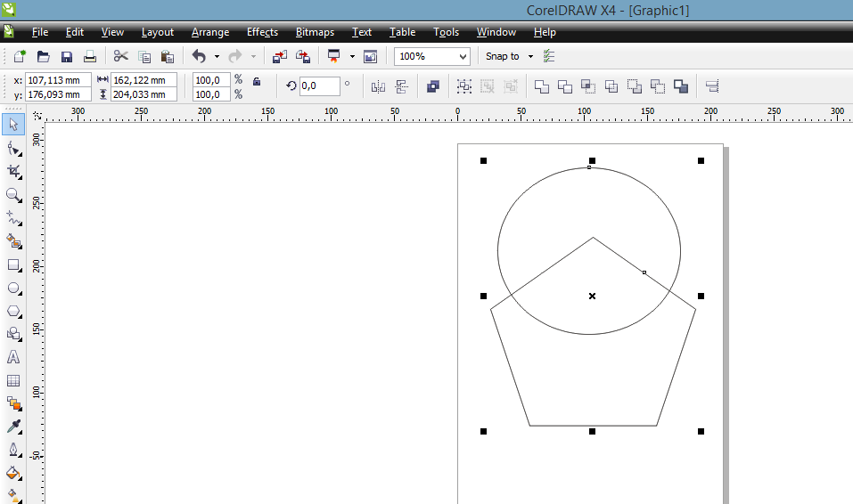Click the x position field

click(x=58, y=80)
